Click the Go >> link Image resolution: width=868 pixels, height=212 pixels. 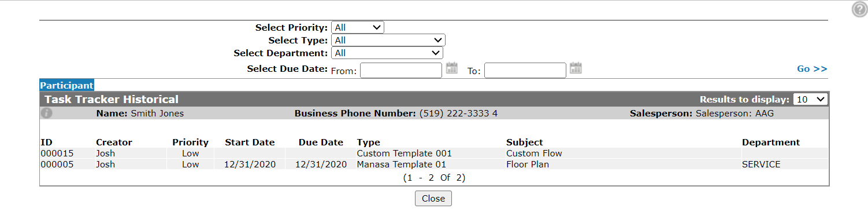tap(812, 69)
